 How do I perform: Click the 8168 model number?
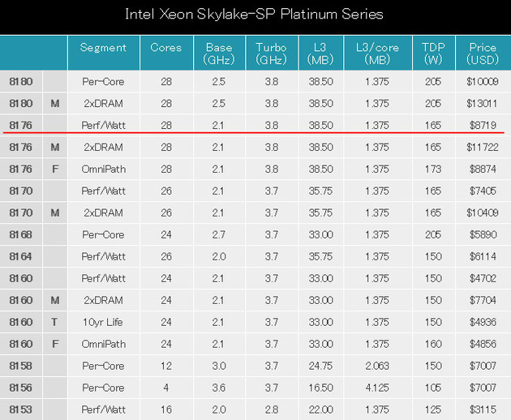pyautogui.click(x=21, y=234)
